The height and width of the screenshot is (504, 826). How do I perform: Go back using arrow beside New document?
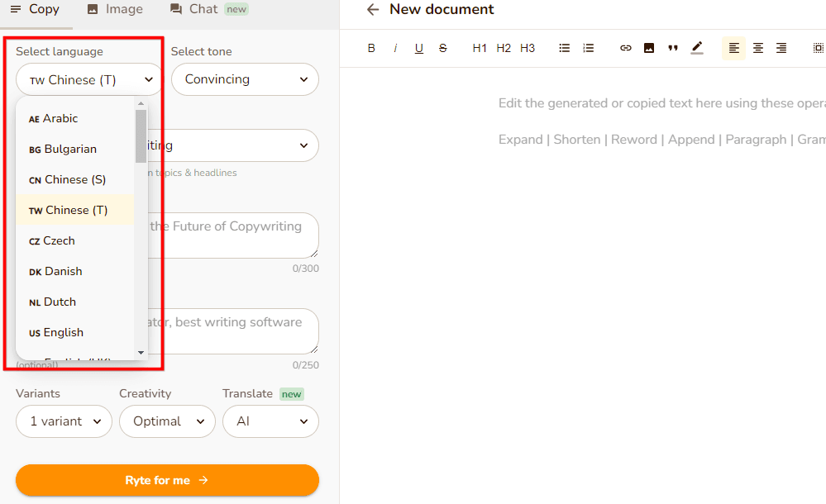click(x=373, y=10)
